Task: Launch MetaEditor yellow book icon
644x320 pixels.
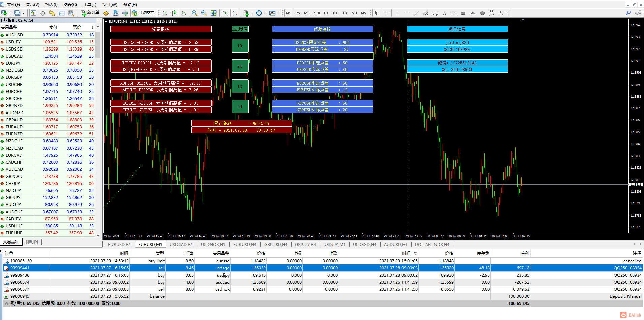Action: (106, 13)
